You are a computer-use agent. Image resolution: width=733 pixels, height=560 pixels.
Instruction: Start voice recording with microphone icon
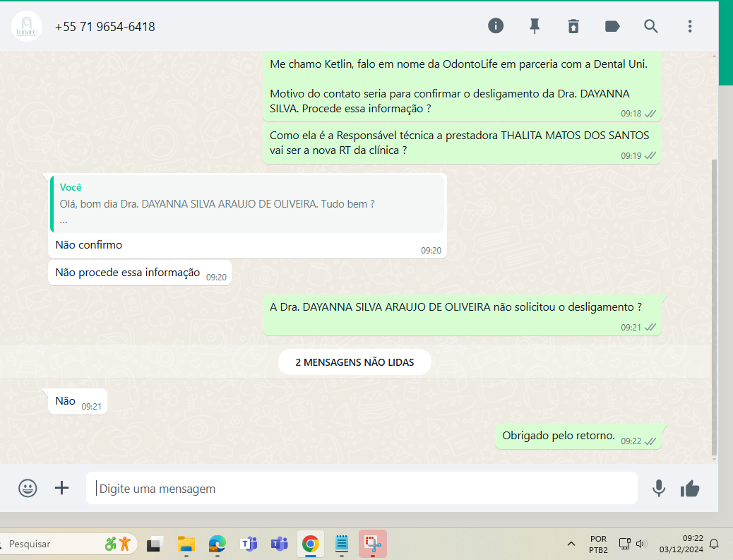coord(659,488)
